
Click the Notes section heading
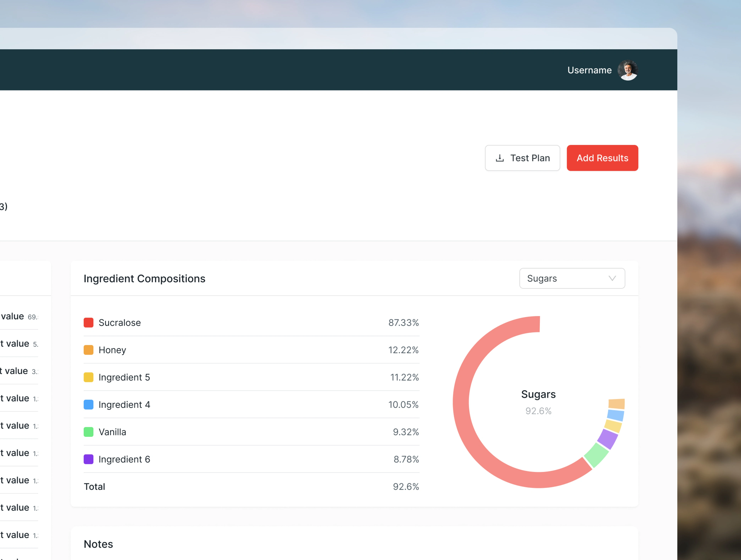(x=98, y=544)
